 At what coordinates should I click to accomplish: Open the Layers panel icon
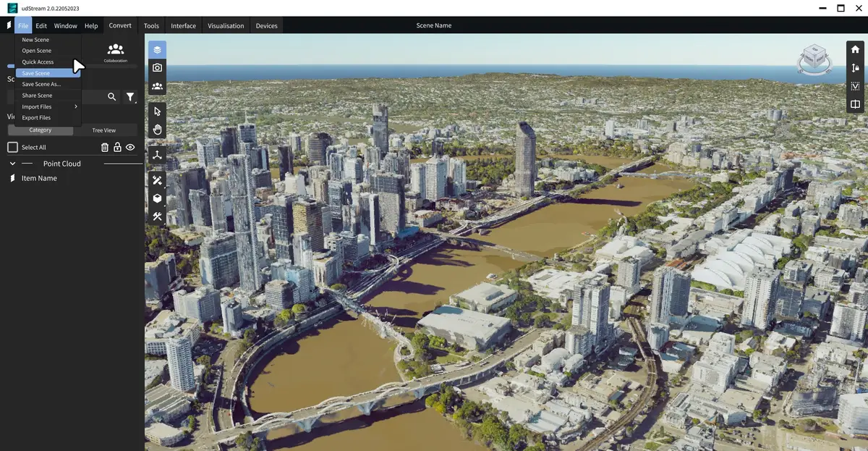(x=157, y=50)
